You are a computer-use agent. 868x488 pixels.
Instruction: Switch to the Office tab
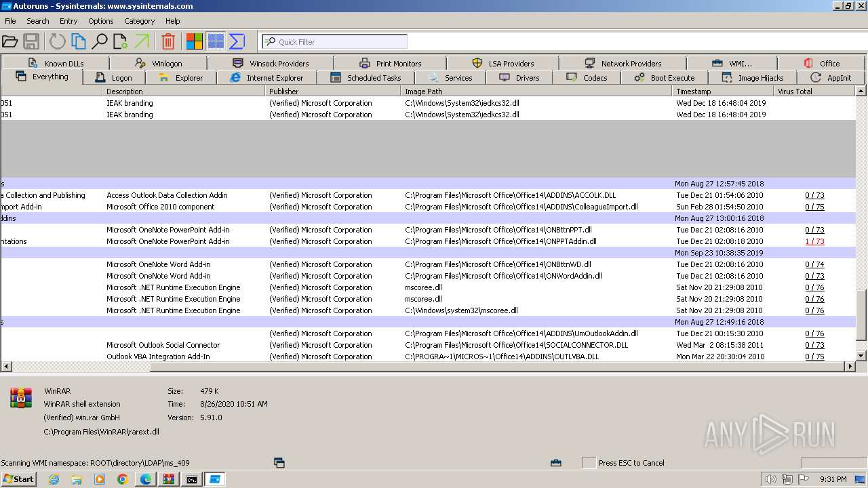821,63
